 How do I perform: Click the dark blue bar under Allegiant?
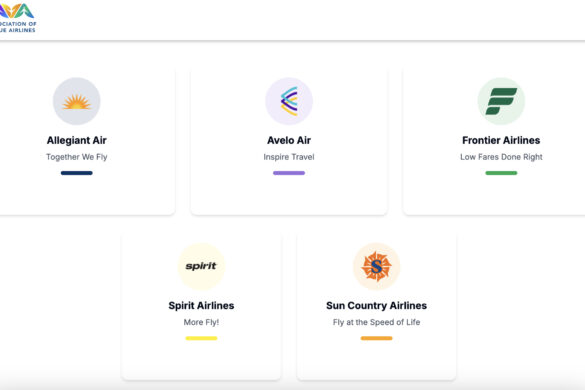tap(76, 173)
